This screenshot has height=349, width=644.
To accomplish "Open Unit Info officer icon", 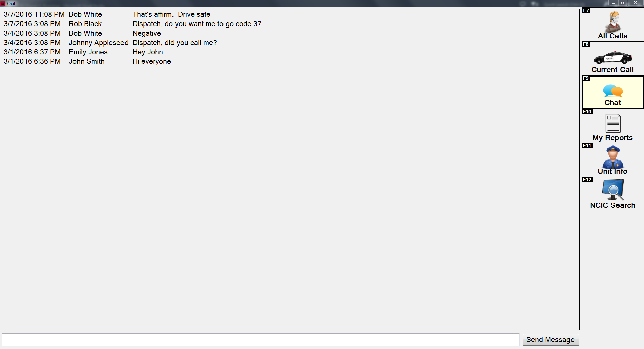I will [x=613, y=157].
